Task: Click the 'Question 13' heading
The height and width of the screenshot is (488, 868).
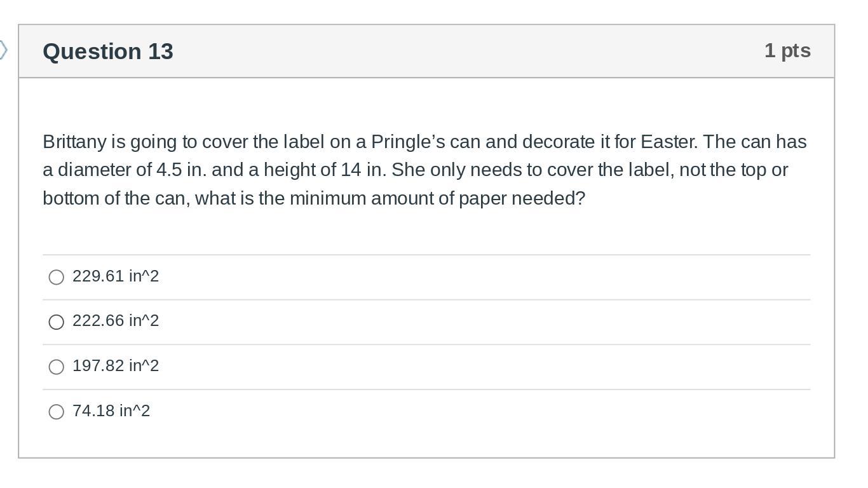Action: (x=108, y=51)
